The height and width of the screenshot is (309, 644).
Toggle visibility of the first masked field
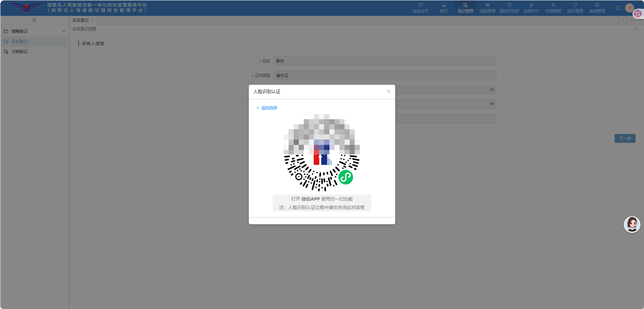click(x=492, y=90)
